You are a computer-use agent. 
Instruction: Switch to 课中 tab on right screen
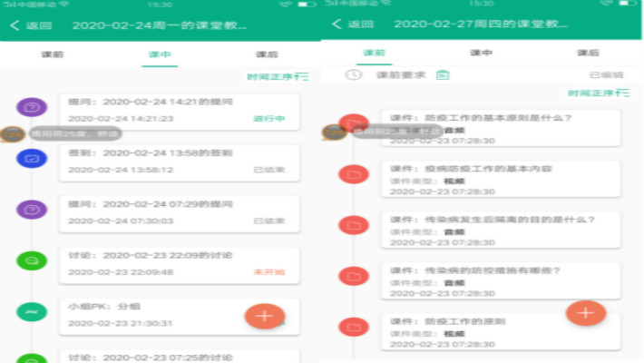[x=481, y=54]
